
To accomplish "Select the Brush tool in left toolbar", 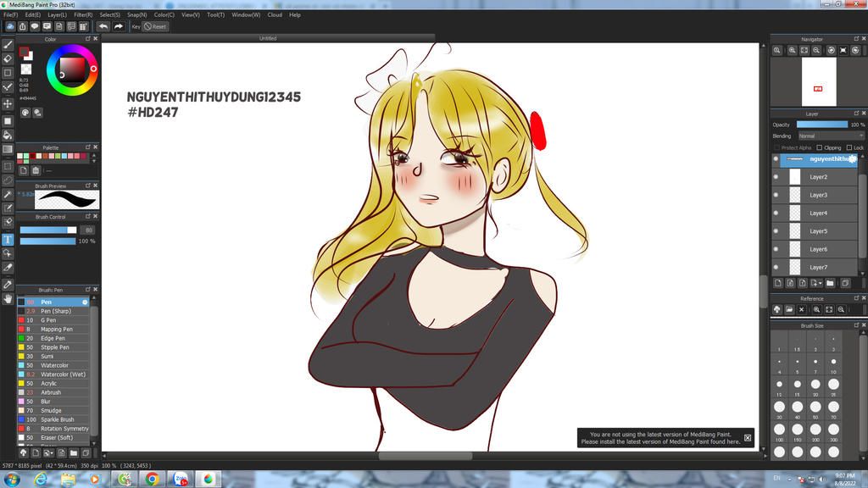I will coord(8,45).
